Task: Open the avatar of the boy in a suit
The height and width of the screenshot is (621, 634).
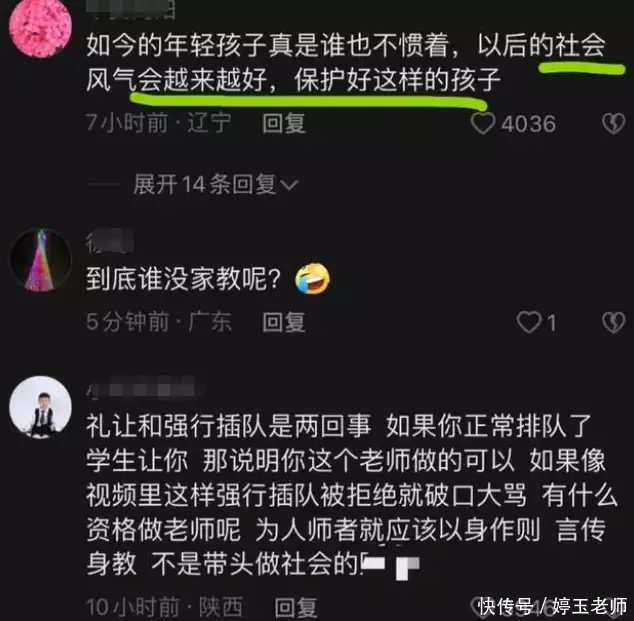Action: pyautogui.click(x=40, y=407)
